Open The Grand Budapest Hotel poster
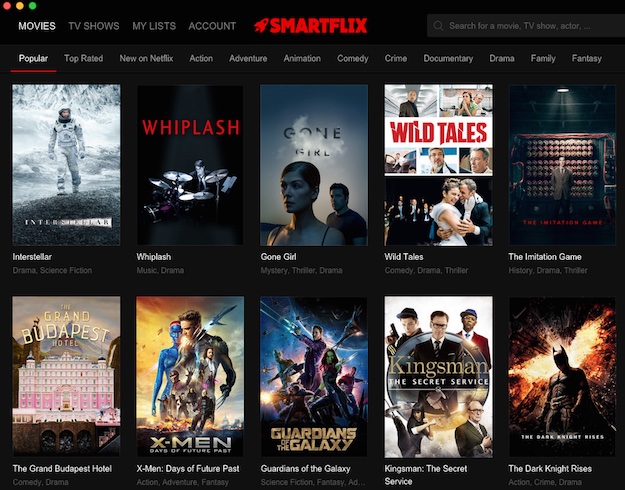This screenshot has height=490, width=625. [x=66, y=376]
